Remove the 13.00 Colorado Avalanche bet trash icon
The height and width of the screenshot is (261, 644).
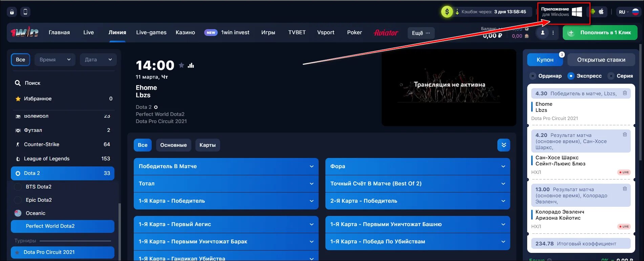point(625,189)
